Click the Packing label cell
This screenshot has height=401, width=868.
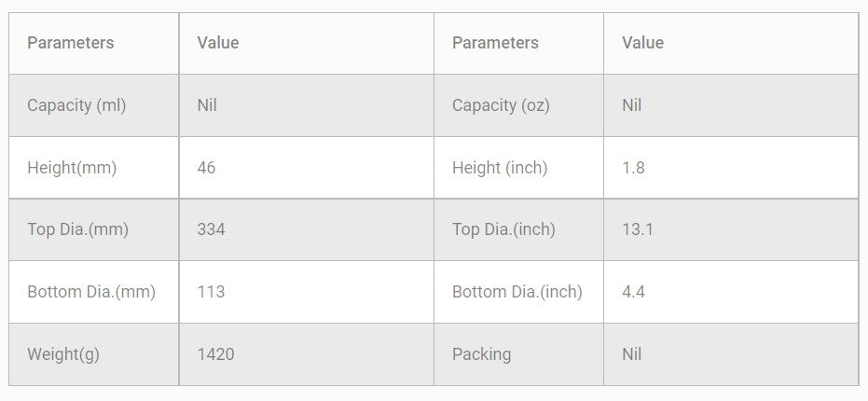tap(481, 354)
